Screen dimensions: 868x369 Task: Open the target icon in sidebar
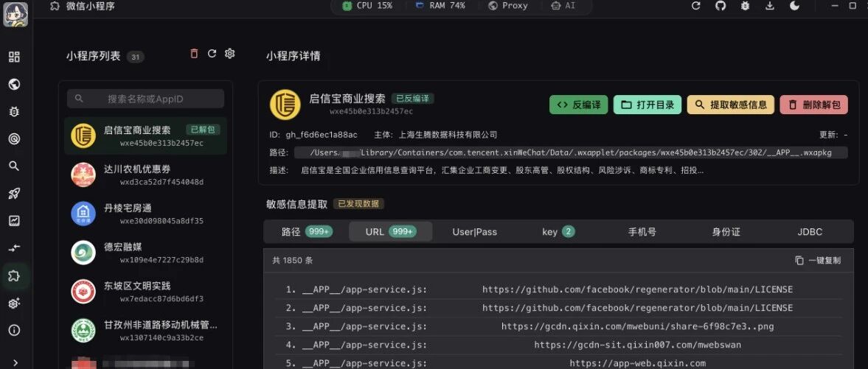15,139
